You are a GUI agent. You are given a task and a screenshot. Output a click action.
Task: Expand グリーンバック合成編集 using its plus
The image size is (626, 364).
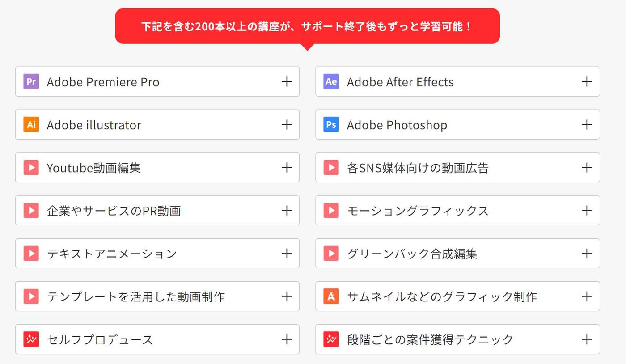tap(587, 254)
